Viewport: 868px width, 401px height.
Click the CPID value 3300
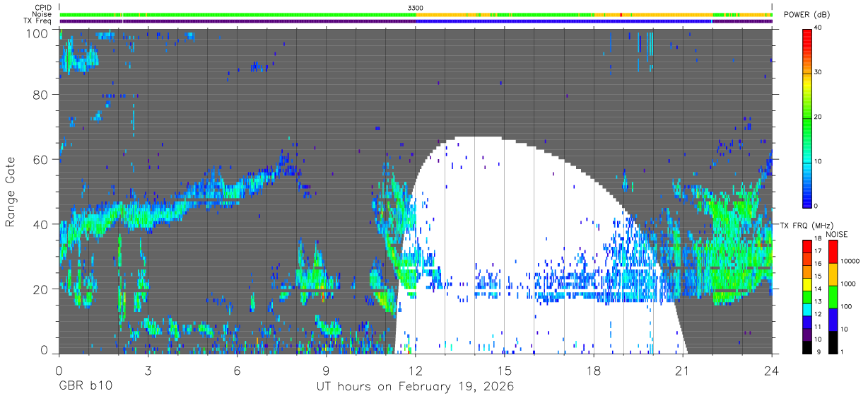coord(416,7)
